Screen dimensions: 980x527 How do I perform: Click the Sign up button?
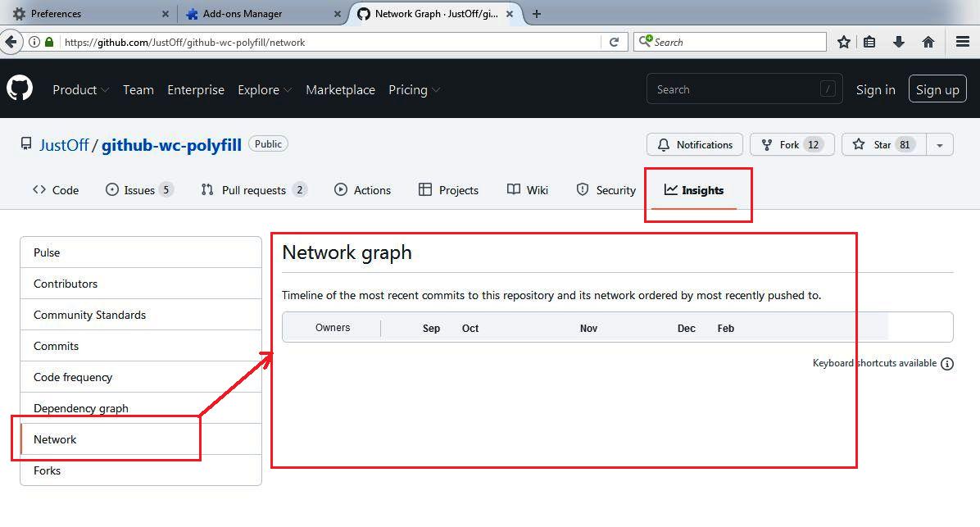tap(937, 89)
